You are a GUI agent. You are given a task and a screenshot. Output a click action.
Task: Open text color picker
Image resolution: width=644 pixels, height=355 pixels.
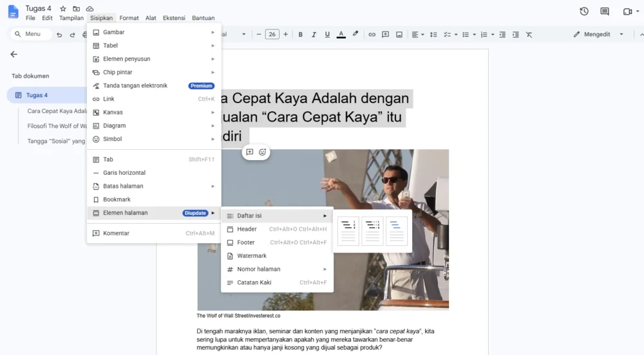point(341,35)
